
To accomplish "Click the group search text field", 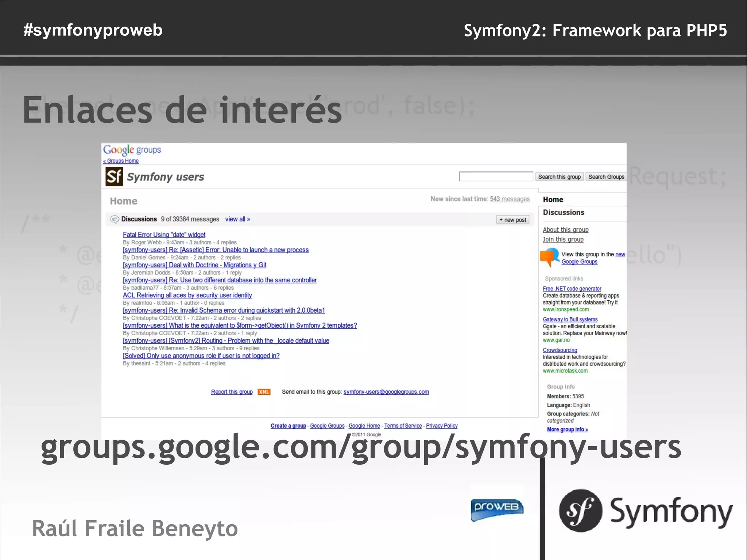I will [496, 177].
